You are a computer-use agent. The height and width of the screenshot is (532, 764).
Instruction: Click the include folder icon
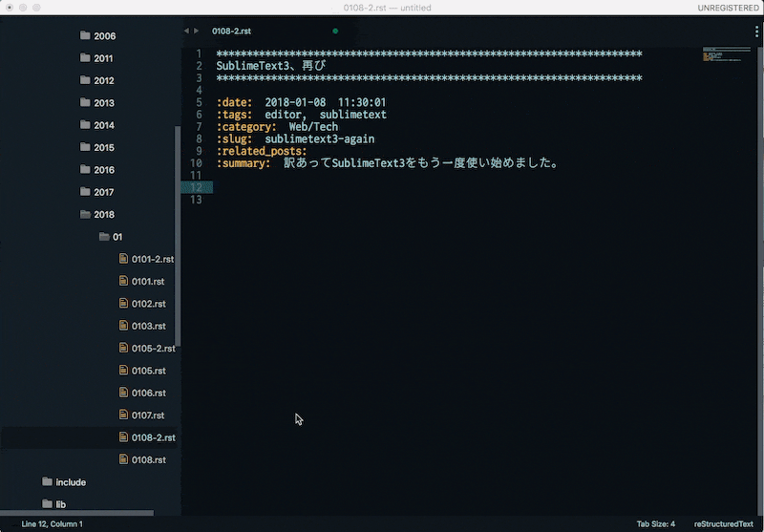pos(48,482)
